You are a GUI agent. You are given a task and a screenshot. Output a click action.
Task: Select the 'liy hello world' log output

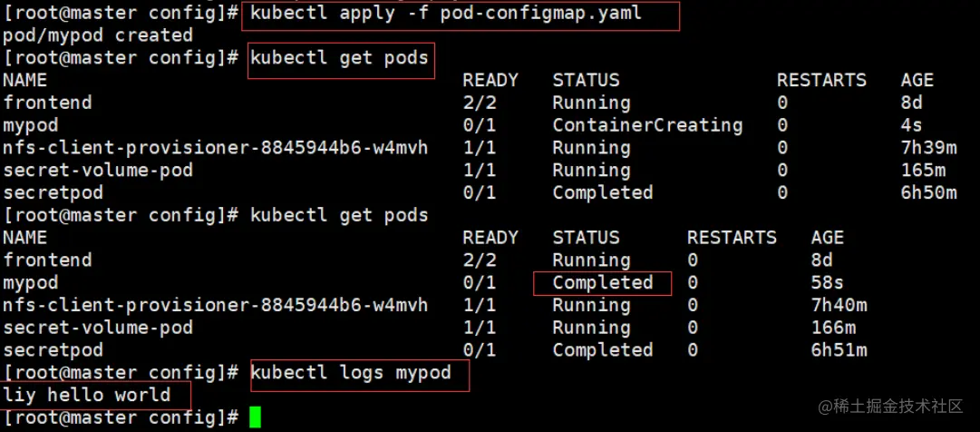coord(87,395)
